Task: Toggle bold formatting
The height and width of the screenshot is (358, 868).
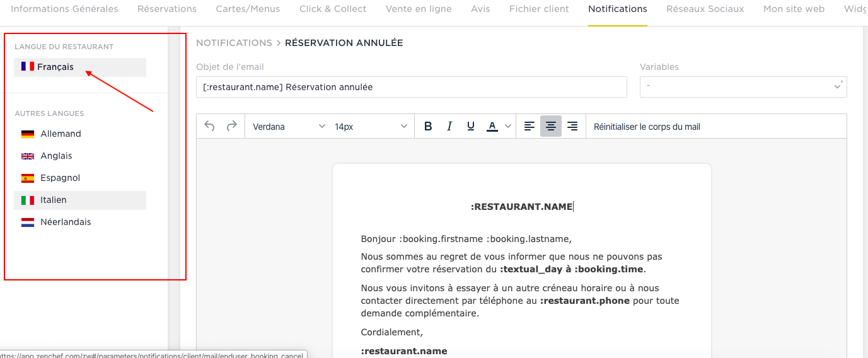Action: point(428,126)
